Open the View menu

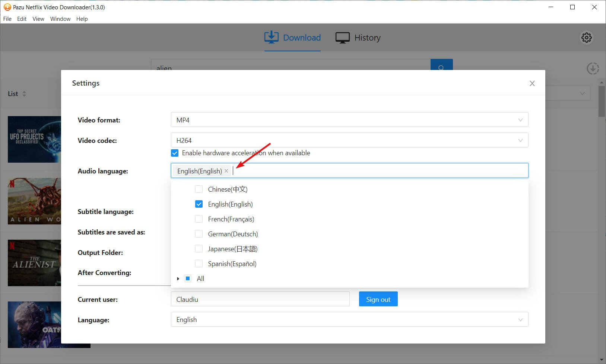[38, 19]
